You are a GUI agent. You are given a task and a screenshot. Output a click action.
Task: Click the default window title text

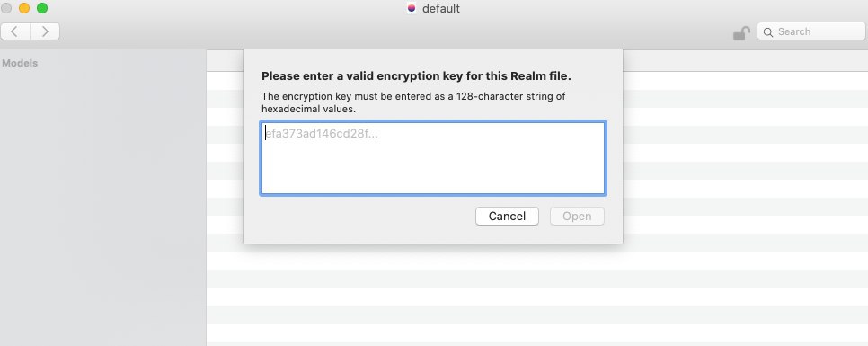[x=440, y=9]
